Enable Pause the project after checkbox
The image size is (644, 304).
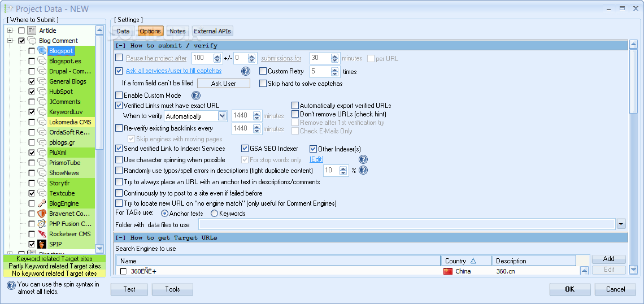(119, 58)
